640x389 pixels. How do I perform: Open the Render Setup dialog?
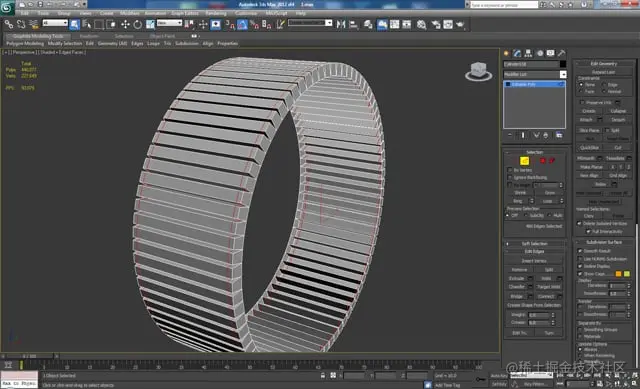pyautogui.click(x=436, y=24)
